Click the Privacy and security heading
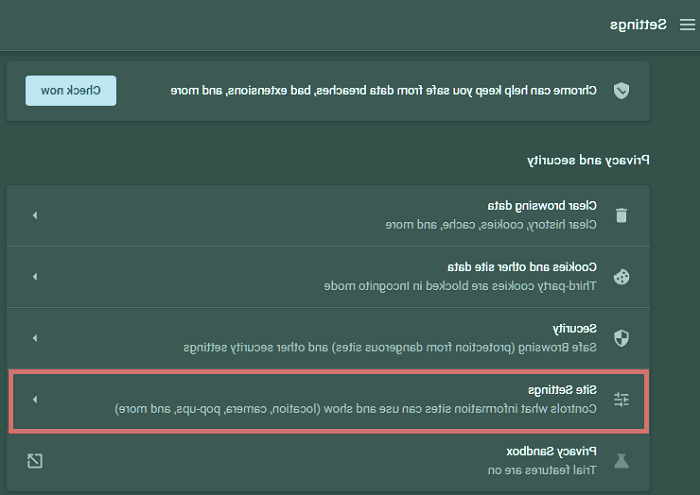This screenshot has height=495, width=700. [x=588, y=160]
